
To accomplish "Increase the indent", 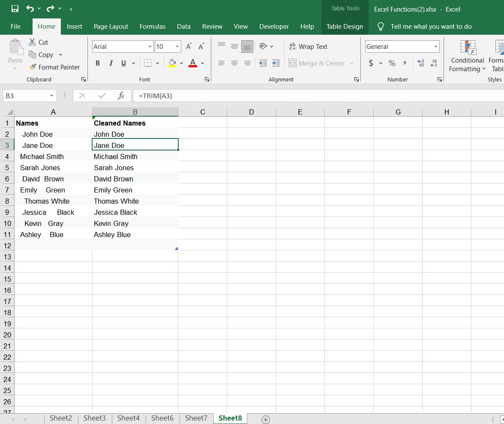I will tap(276, 63).
